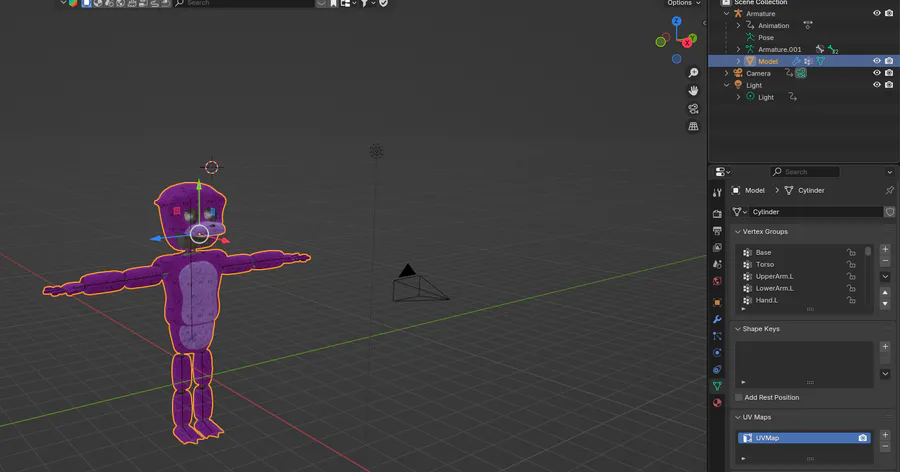This screenshot has height=472, width=900.
Task: Open the World properties tab
Action: click(x=717, y=281)
